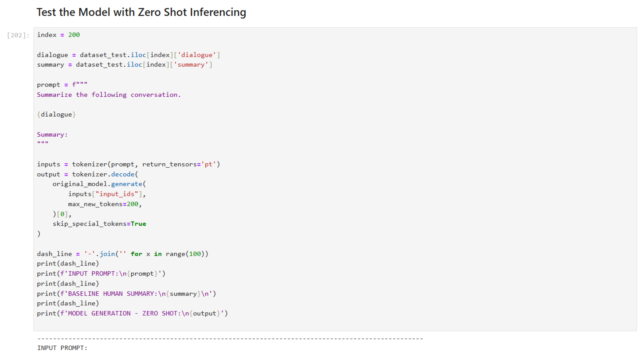Click the 'BASELINE HUMAN SUMMARY' print statement
The image size is (644, 356).
click(x=126, y=293)
